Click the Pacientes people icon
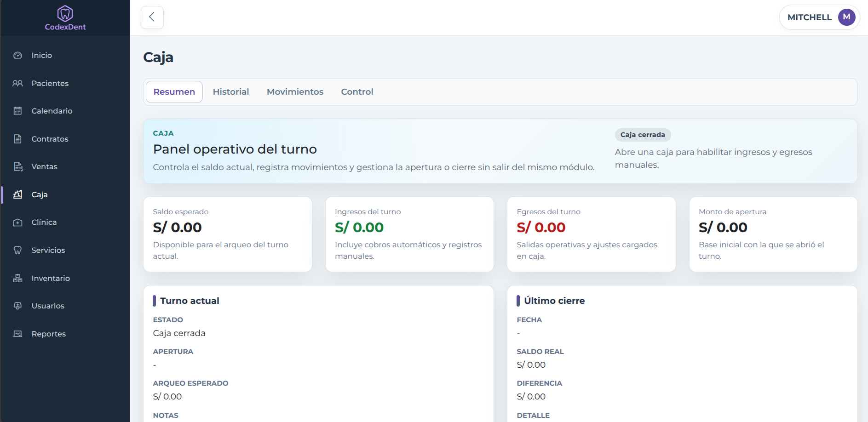The height and width of the screenshot is (422, 868). [x=18, y=83]
